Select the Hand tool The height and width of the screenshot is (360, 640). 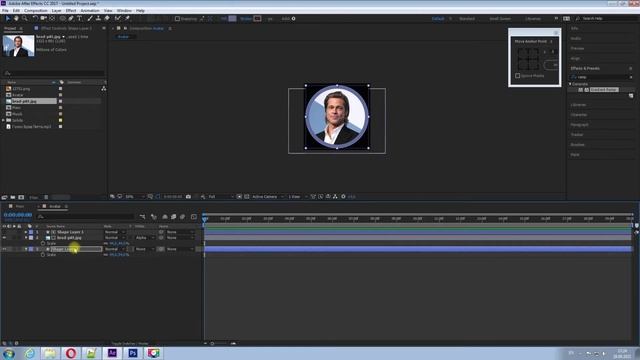pos(16,18)
